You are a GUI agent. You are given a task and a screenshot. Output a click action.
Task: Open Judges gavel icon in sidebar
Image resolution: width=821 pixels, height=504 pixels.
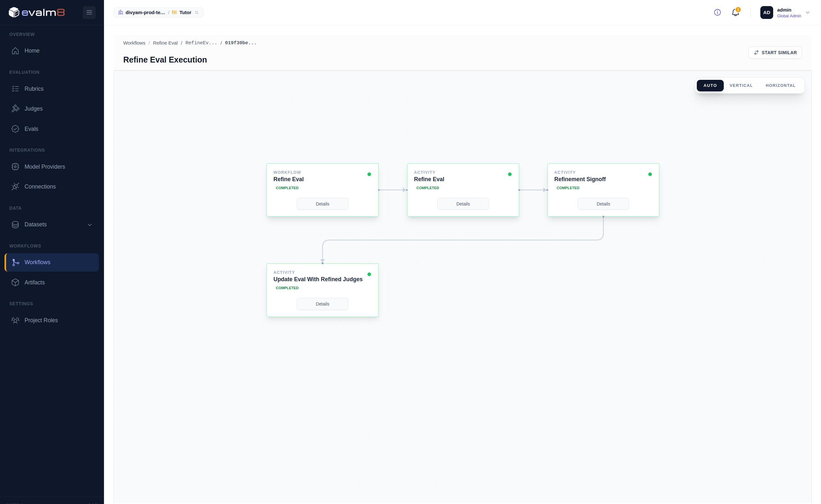click(x=15, y=109)
